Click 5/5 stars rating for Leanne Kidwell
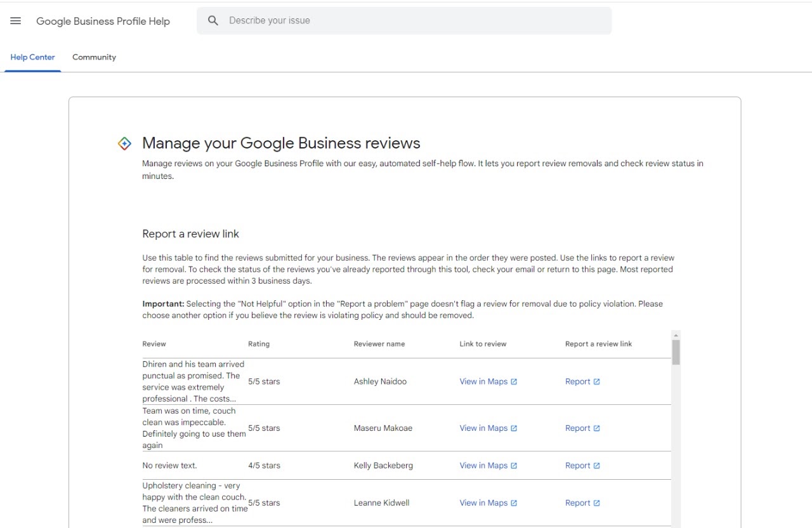812x528 pixels. [264, 503]
